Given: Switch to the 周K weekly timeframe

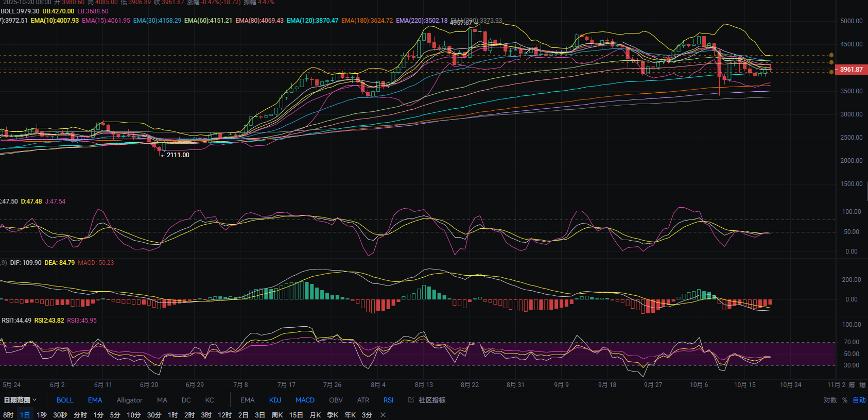Looking at the screenshot, I should [277, 415].
